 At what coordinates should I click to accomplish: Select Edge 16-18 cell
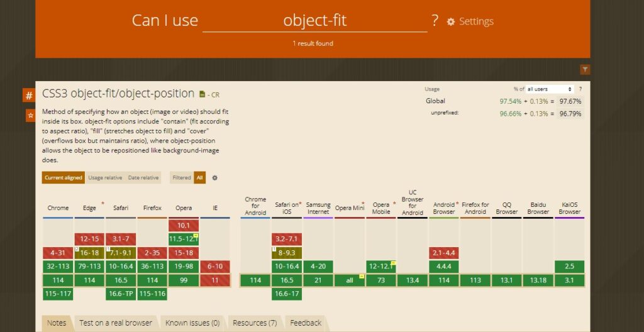click(x=89, y=253)
